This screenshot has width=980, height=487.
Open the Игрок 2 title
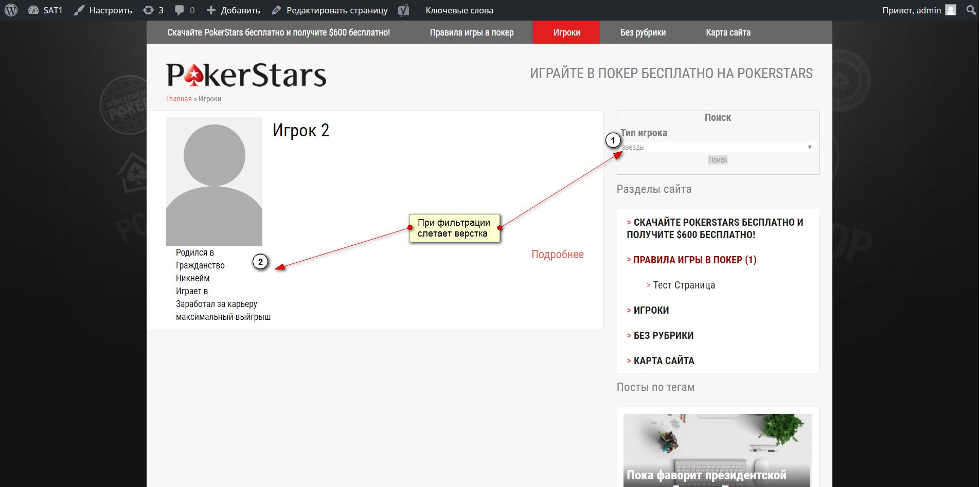click(301, 131)
